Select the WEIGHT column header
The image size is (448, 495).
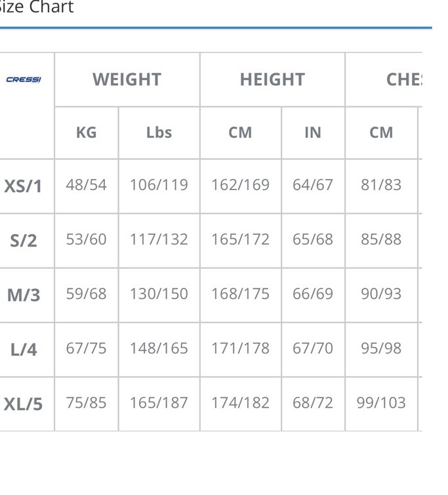click(x=127, y=79)
